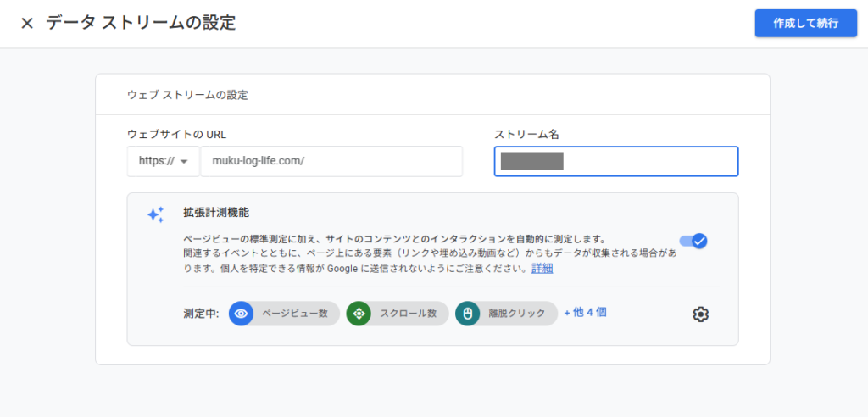
Task: Click the website URL input field
Action: [x=331, y=162]
